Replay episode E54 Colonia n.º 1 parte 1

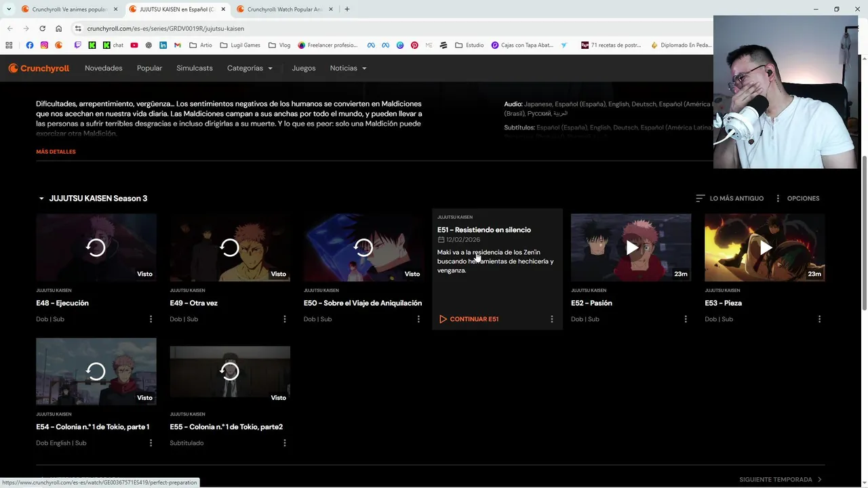pyautogui.click(x=96, y=371)
